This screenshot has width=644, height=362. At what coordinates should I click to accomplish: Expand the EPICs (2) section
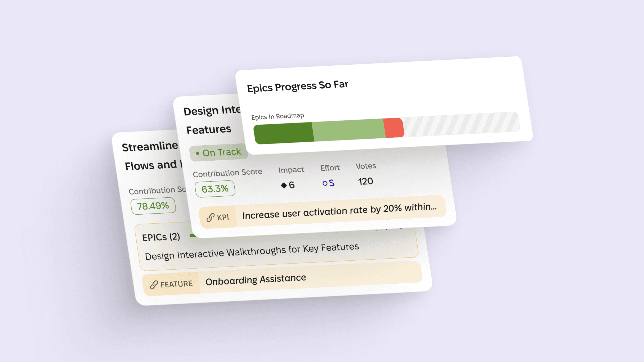[161, 237]
